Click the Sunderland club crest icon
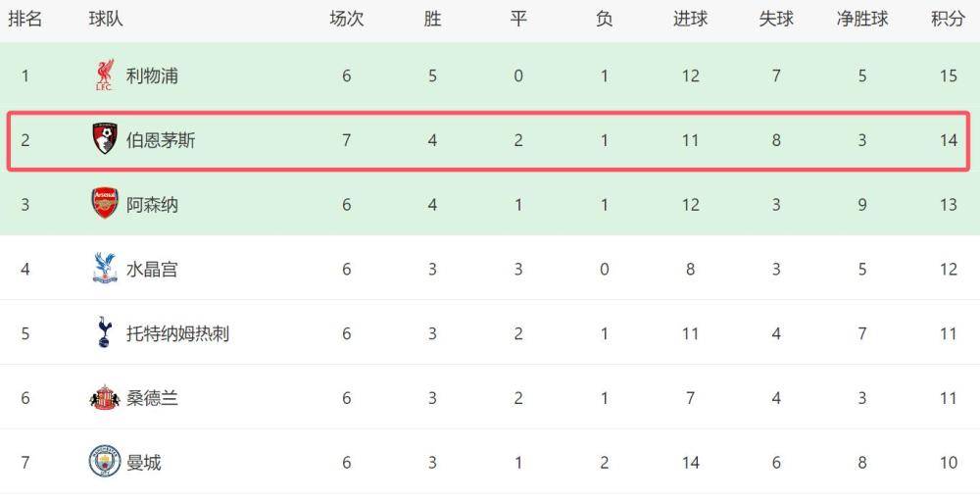 click(x=104, y=398)
